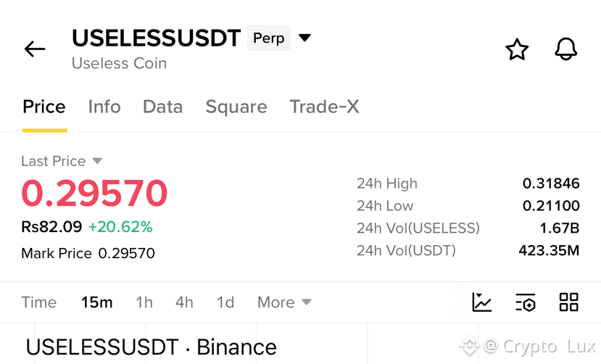Select the Time chart view
601x364 pixels.
pyautogui.click(x=38, y=302)
